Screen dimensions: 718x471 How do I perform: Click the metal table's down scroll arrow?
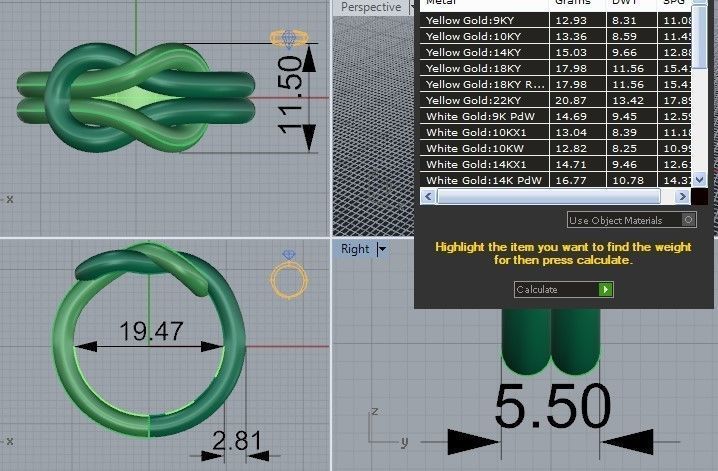click(699, 179)
